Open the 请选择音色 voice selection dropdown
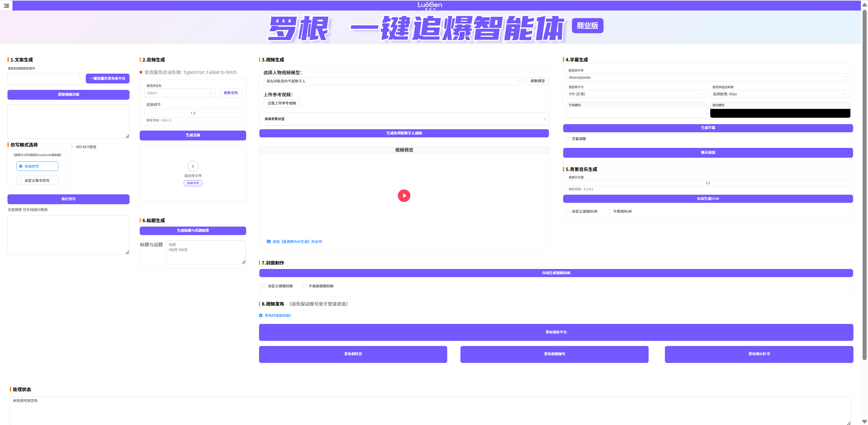Image resolution: width=868 pixels, height=425 pixels. 180,93
